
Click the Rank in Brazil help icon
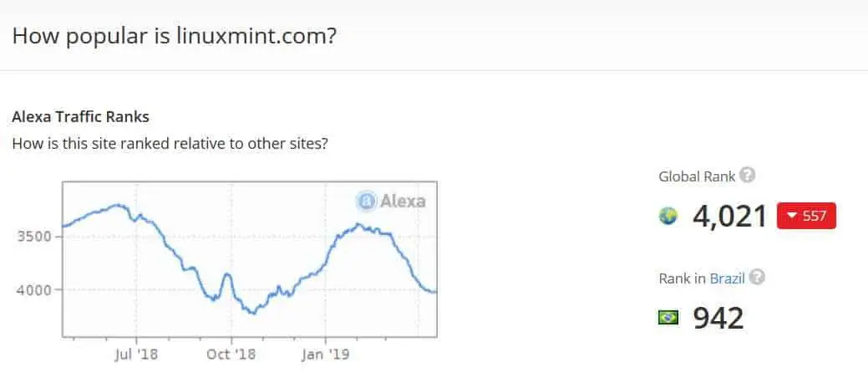pyautogui.click(x=757, y=277)
